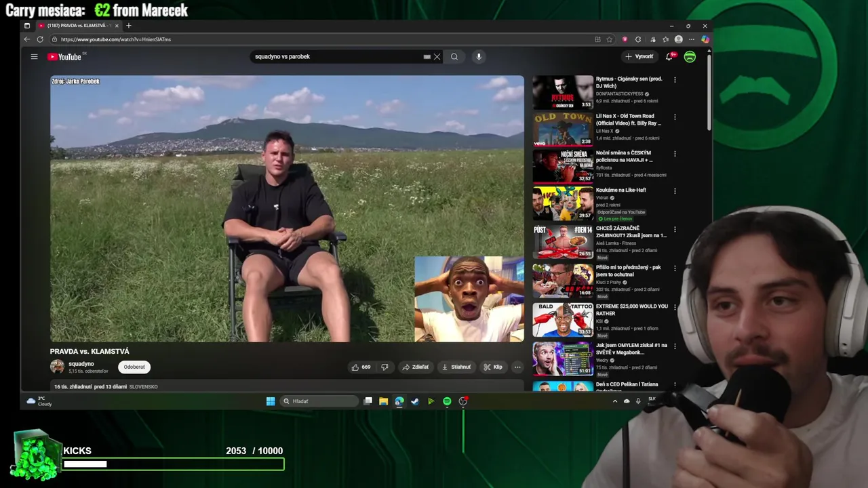Click the squadyno vs parobek search field
Viewport: 868px width, 488px height.
point(336,57)
